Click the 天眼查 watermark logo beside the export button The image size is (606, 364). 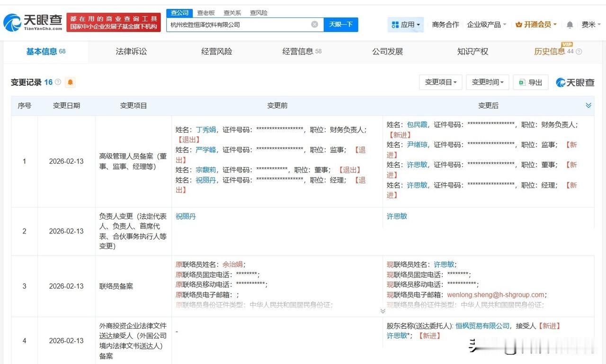(574, 82)
